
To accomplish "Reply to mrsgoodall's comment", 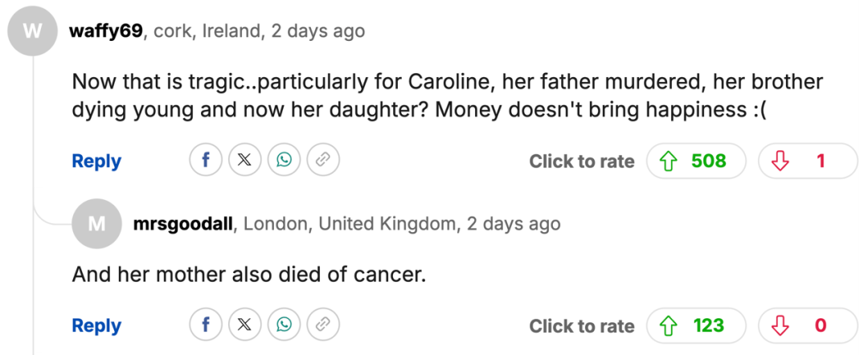I will tap(96, 325).
